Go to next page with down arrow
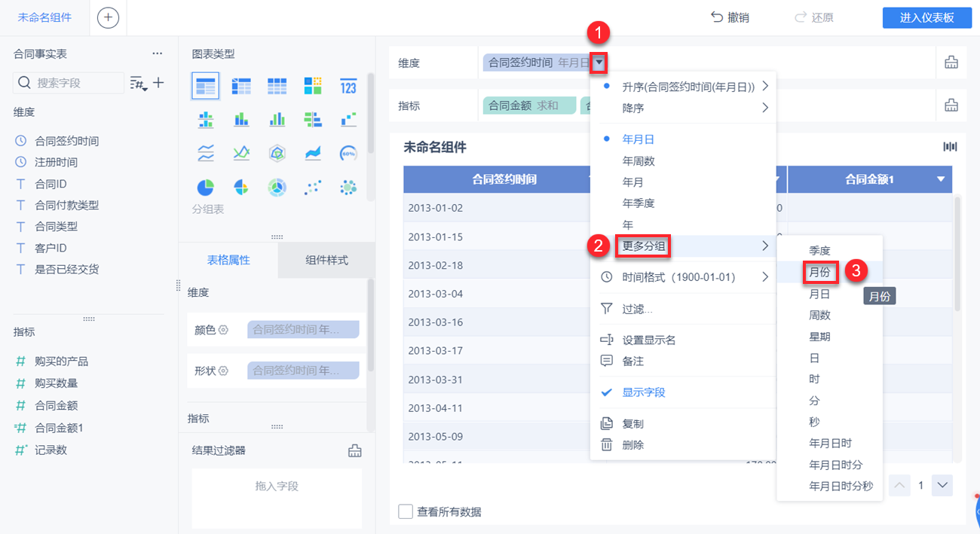 click(942, 485)
